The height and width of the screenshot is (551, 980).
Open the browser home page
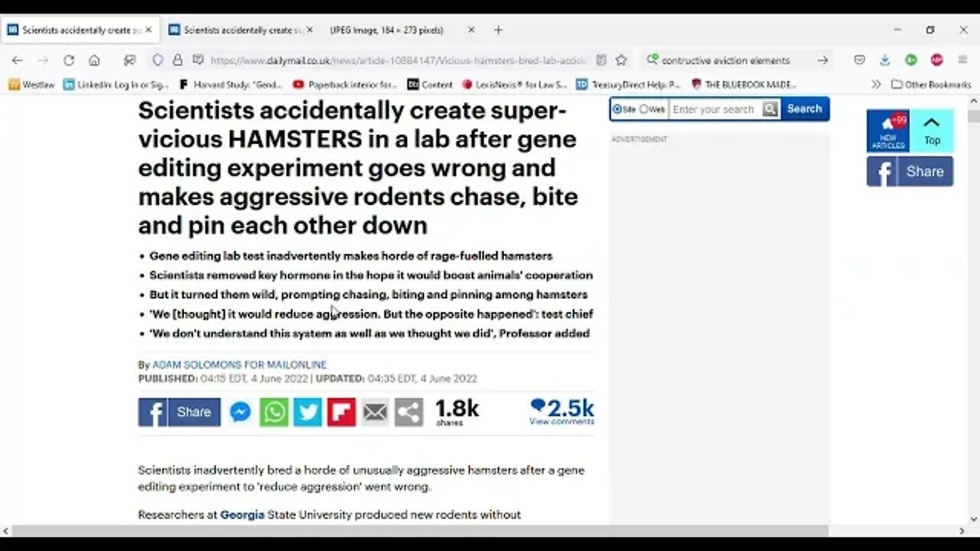pos(94,60)
